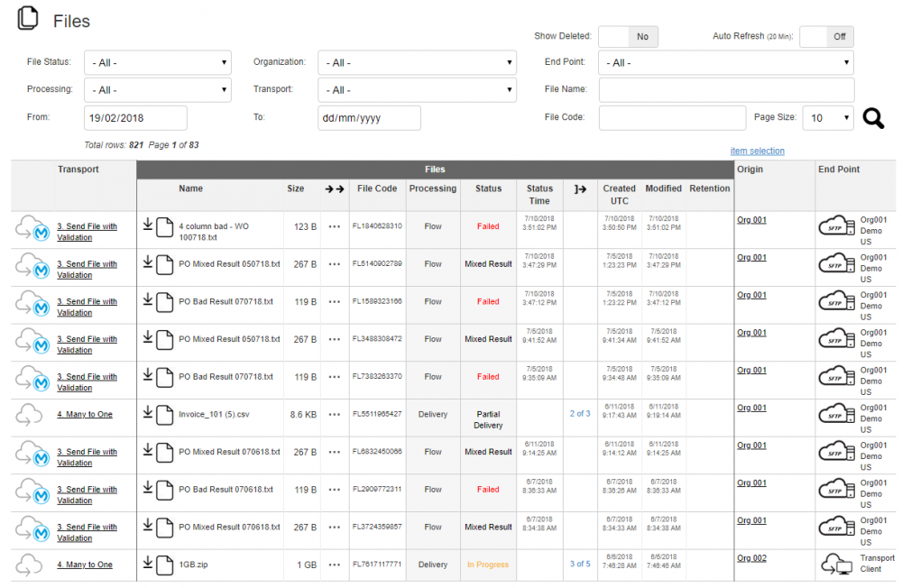Download the 1GB.zip file
902x588 pixels.
click(148, 564)
